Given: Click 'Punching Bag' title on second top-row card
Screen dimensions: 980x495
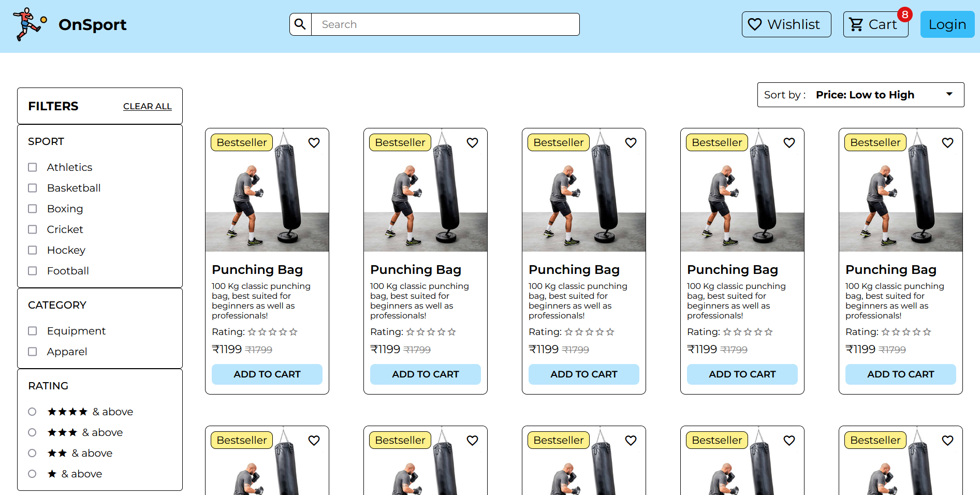Looking at the screenshot, I should [x=416, y=270].
